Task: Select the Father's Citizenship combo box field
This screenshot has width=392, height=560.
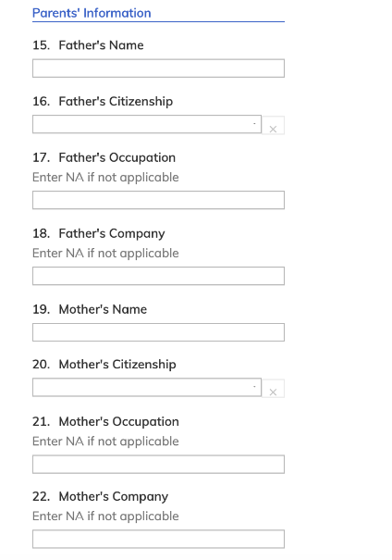Action: (147, 124)
